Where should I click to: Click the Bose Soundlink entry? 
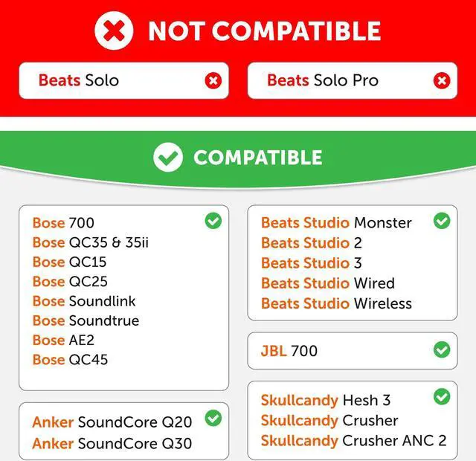pos(84,301)
